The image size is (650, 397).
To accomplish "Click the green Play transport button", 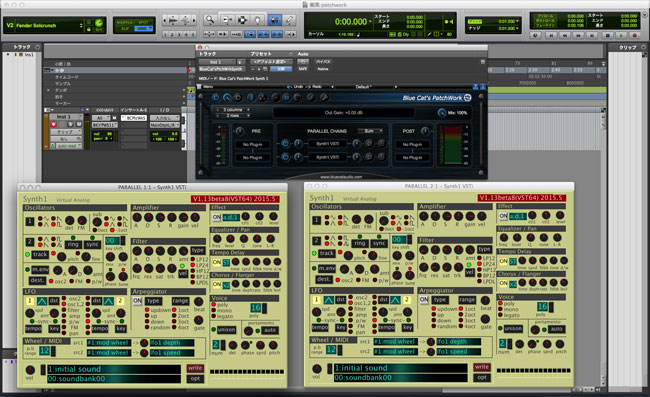I will pyautogui.click(x=621, y=36).
